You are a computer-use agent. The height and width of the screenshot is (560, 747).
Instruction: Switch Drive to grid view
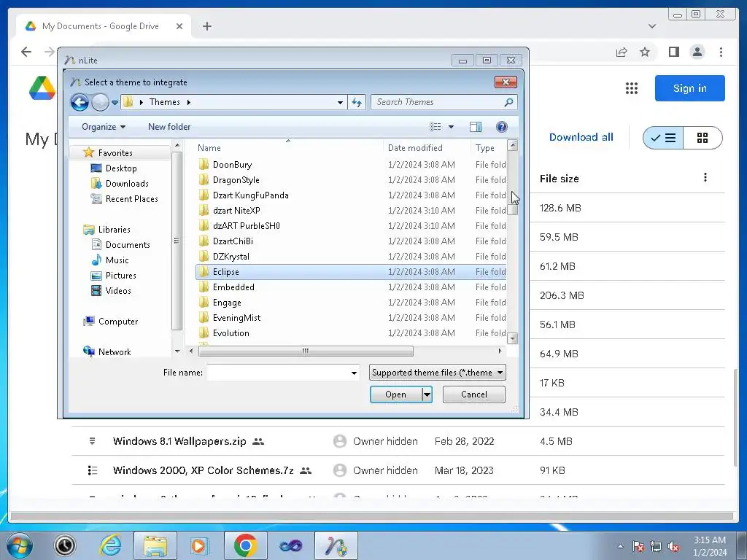click(703, 138)
